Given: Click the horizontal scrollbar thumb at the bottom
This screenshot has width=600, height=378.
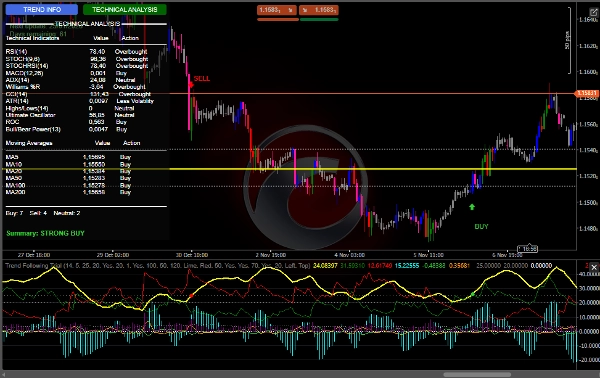Looking at the screenshot, I should pos(477,375).
